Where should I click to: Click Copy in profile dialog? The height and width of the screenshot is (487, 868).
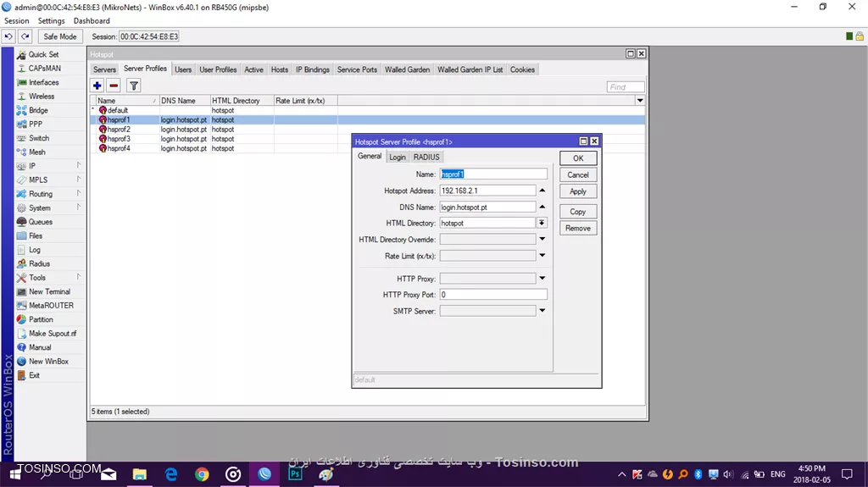pyautogui.click(x=578, y=212)
